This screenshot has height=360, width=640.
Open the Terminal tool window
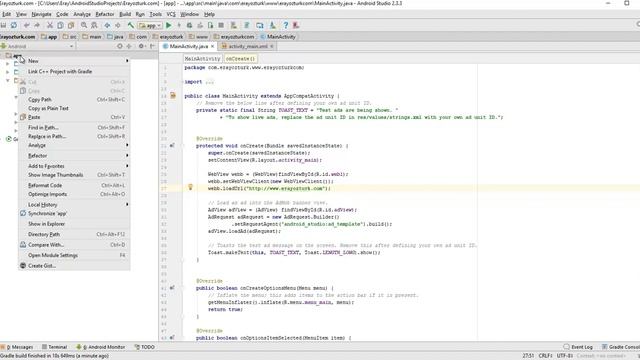coord(54,347)
